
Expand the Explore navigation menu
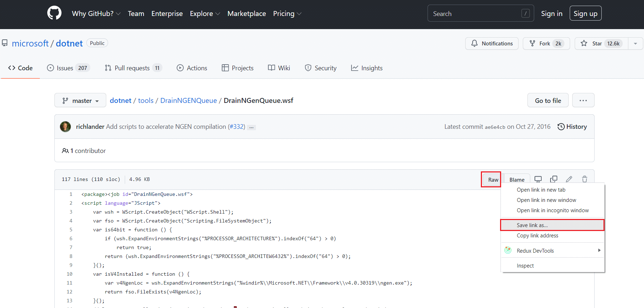[205, 13]
